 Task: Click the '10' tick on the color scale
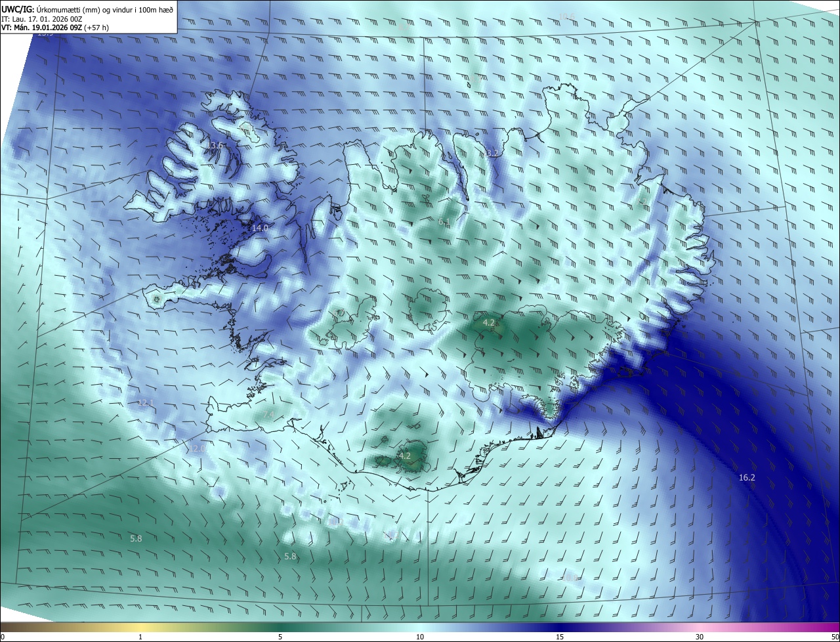pyautogui.click(x=420, y=637)
